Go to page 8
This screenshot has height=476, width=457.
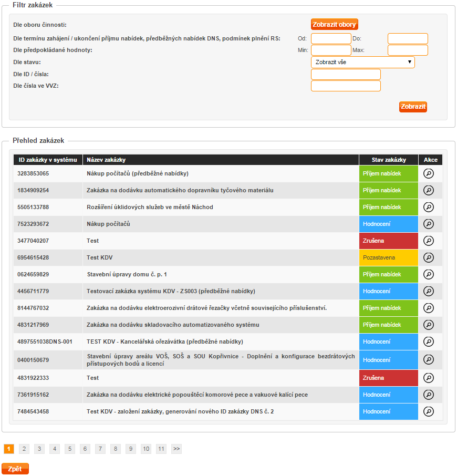coord(116,449)
